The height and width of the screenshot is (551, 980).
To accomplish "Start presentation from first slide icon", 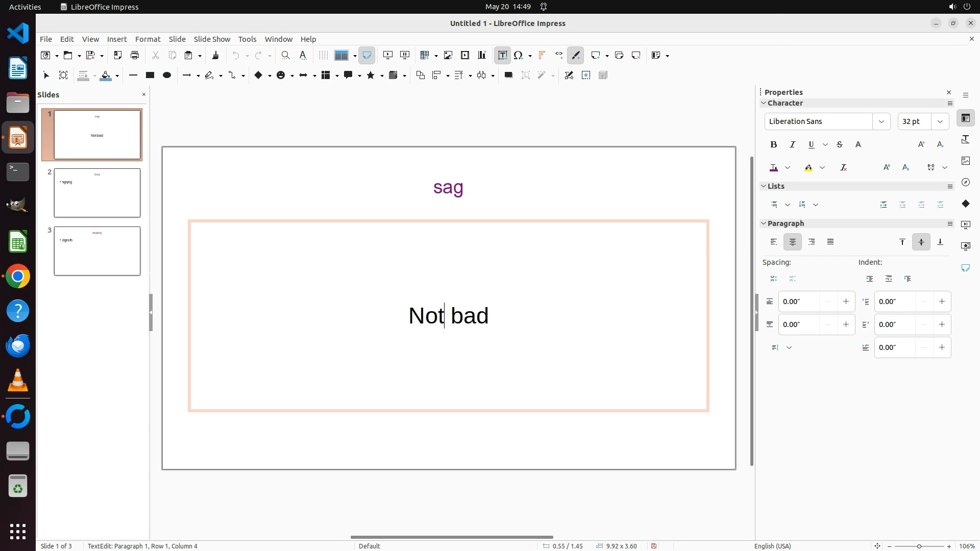I will click(387, 55).
